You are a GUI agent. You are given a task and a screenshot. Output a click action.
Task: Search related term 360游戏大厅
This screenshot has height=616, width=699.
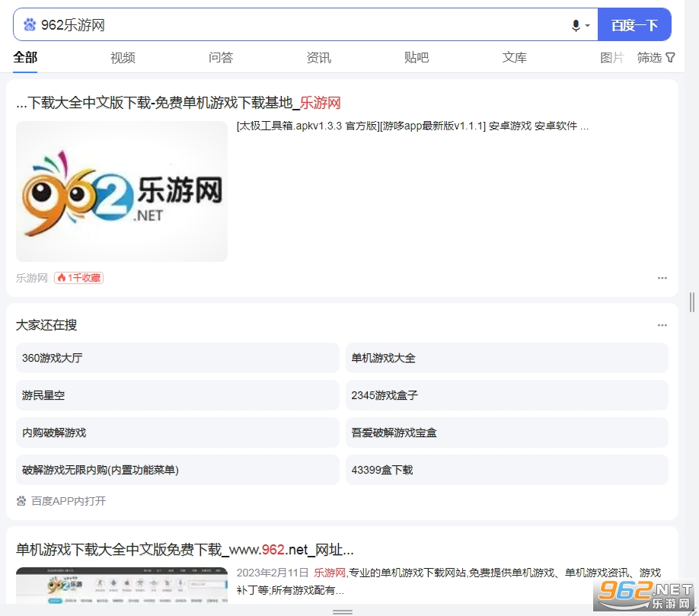click(x=177, y=358)
